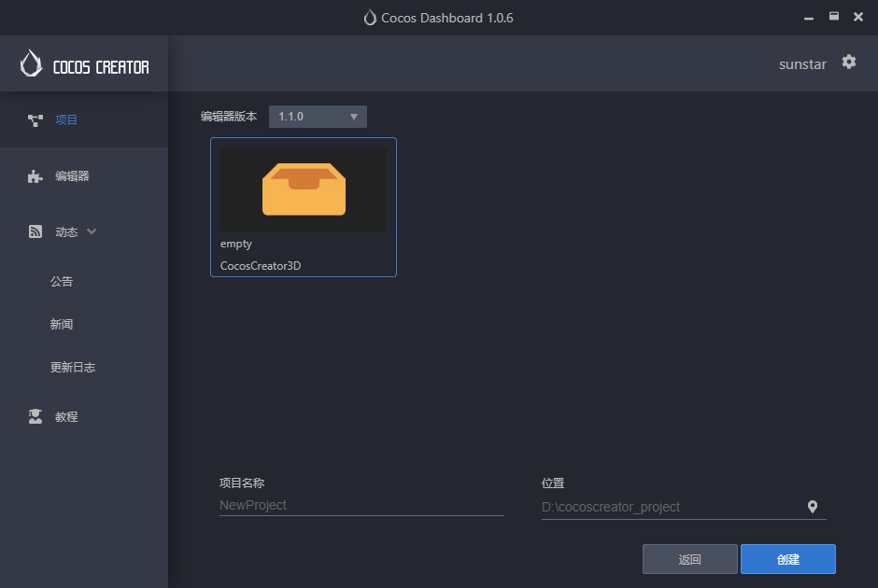The image size is (878, 588).
Task: Select the 项目 sidebar tab
Action: [84, 119]
